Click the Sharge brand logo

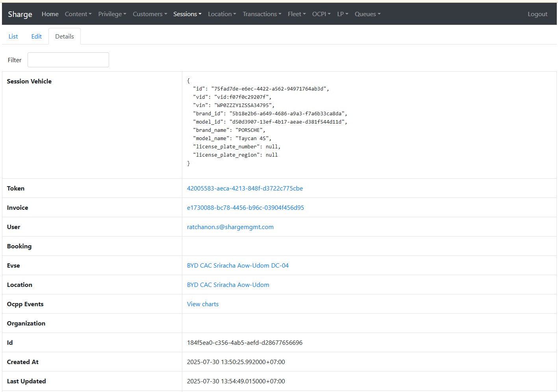coord(20,14)
